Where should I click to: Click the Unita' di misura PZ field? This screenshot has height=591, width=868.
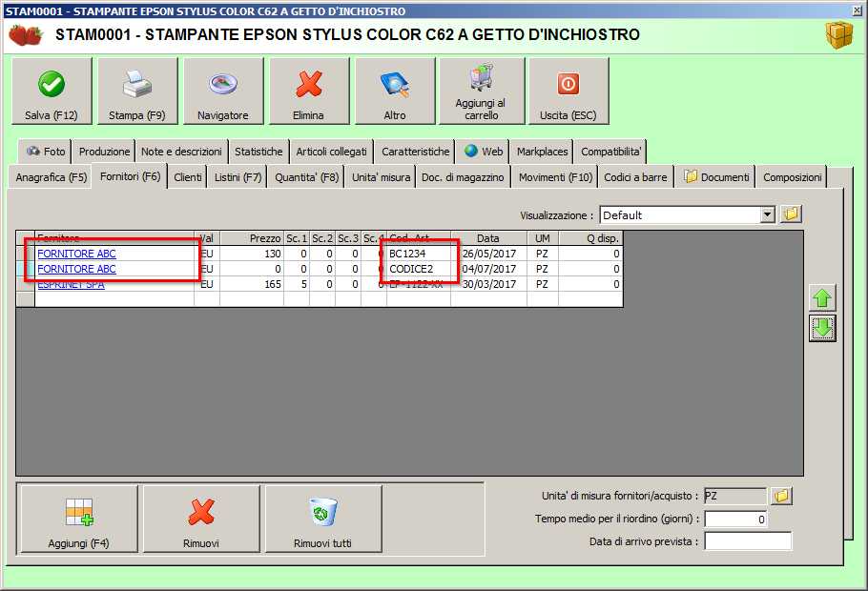pyautogui.click(x=735, y=496)
